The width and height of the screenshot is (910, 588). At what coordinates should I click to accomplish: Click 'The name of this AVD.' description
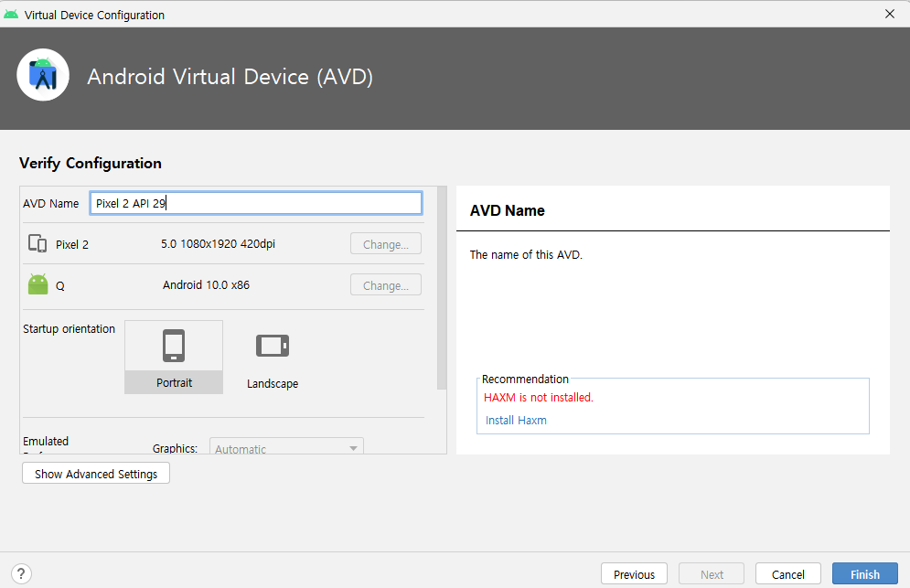(526, 255)
